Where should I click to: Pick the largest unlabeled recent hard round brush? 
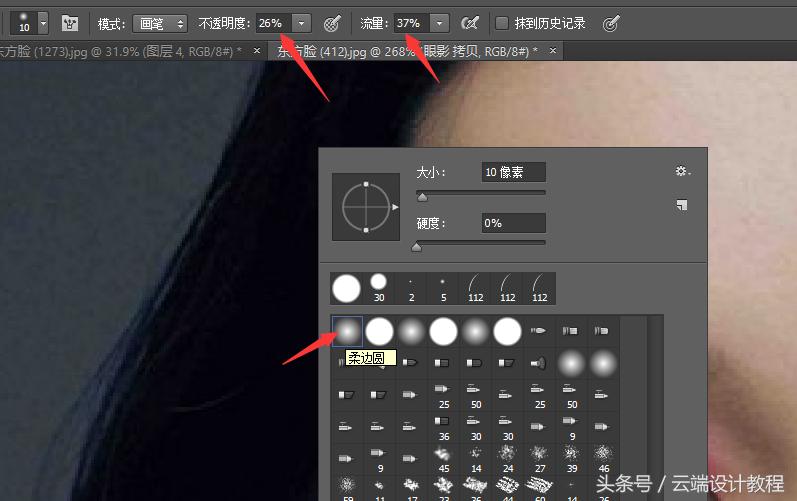(x=347, y=288)
